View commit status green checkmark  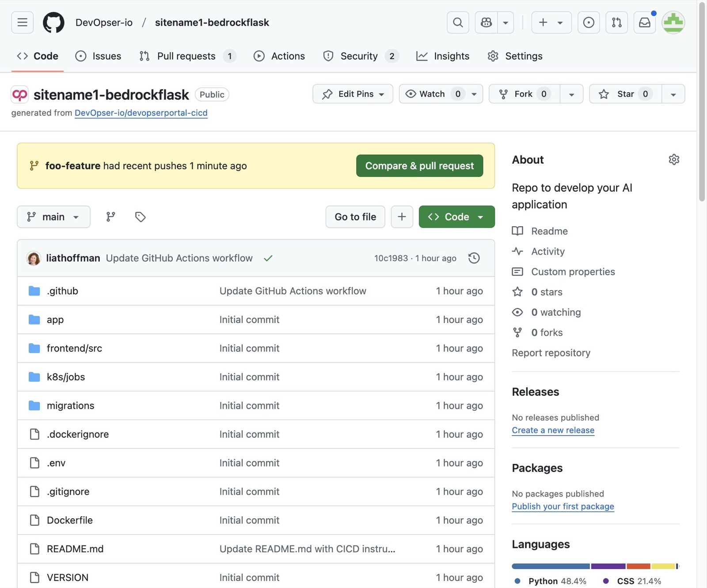point(268,258)
